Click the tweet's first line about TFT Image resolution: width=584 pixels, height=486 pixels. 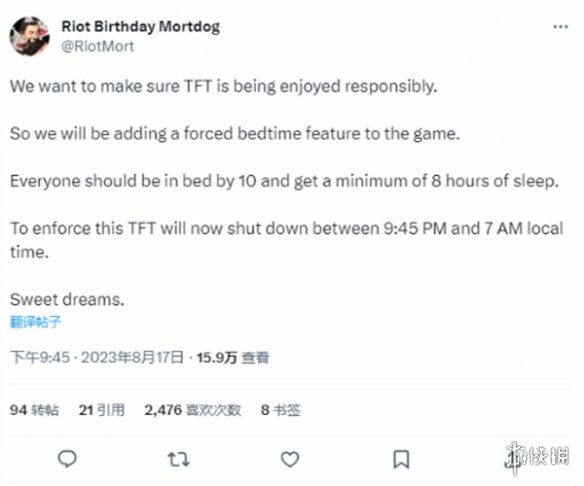[223, 86]
